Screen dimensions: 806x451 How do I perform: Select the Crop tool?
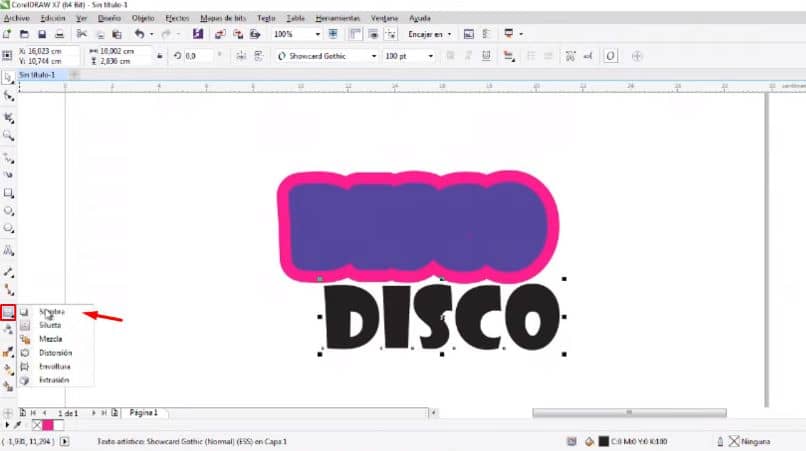(x=8, y=116)
